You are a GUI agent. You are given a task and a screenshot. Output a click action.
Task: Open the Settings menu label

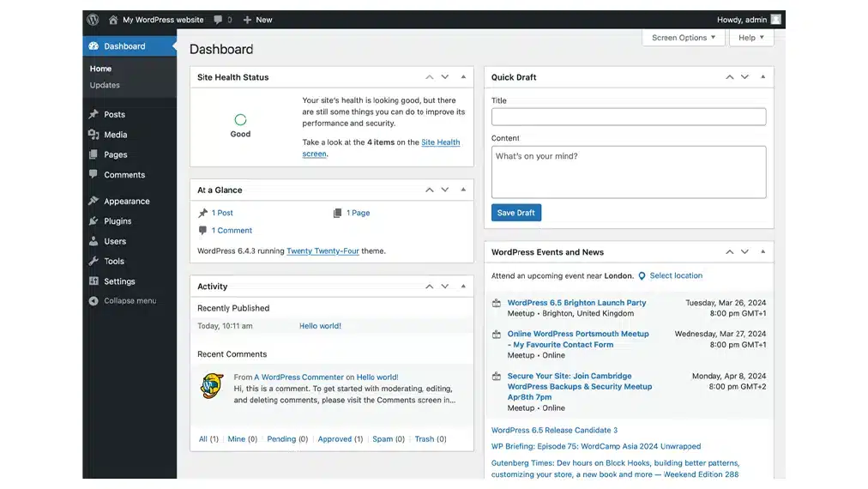pos(119,281)
